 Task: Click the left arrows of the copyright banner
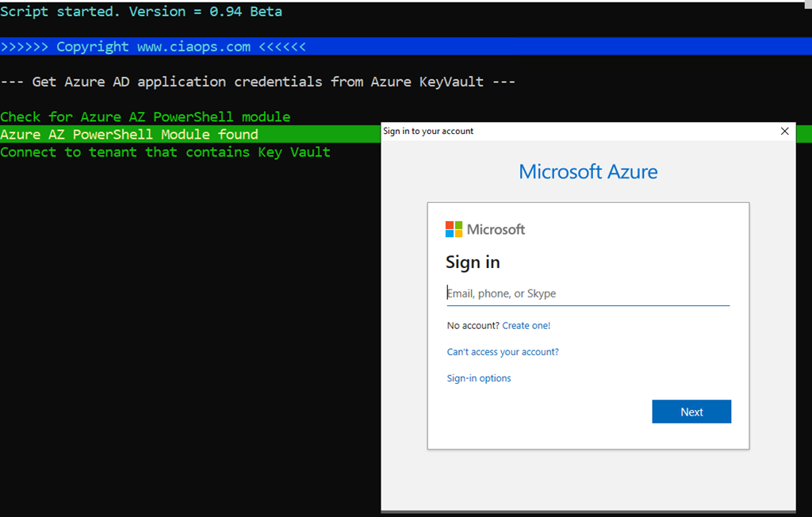pyautogui.click(x=25, y=47)
